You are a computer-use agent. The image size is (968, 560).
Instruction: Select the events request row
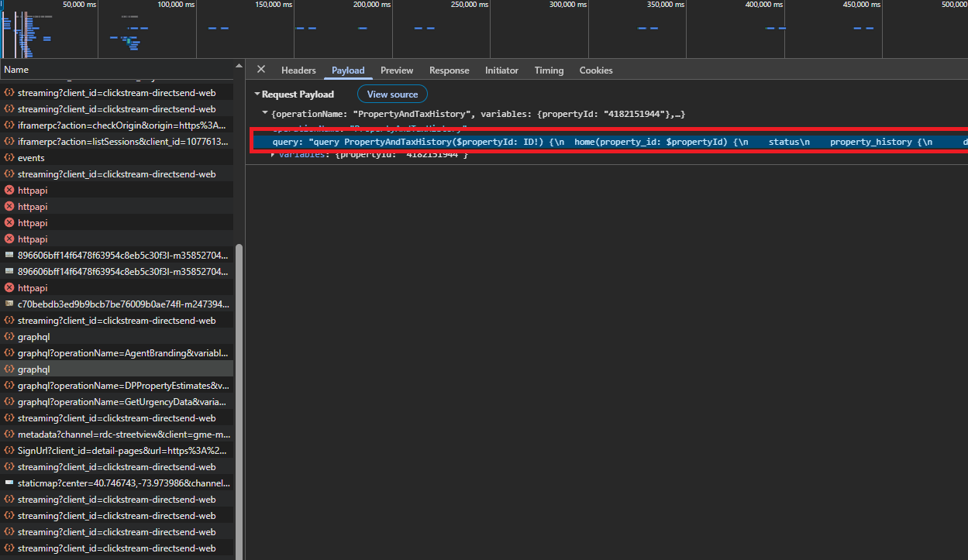[116, 158]
